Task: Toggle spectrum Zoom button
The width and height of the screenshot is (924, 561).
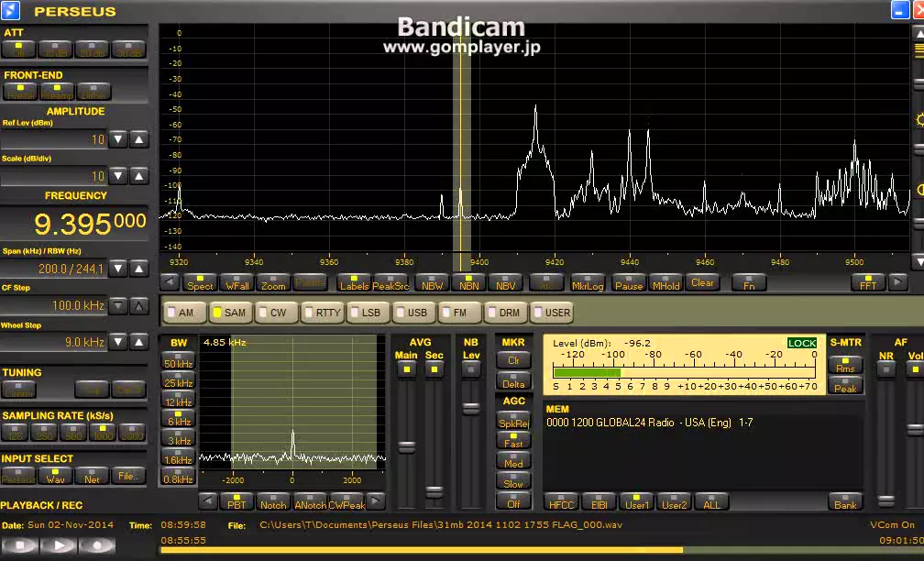Action: pos(273,283)
